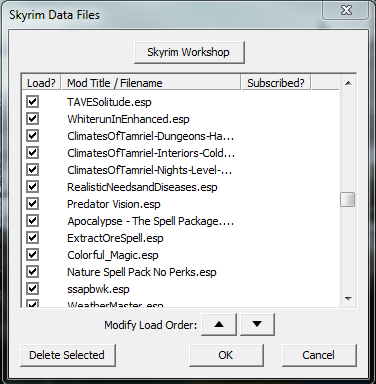Click the scrollbar up arrow
The height and width of the screenshot is (384, 376).
coord(348,83)
